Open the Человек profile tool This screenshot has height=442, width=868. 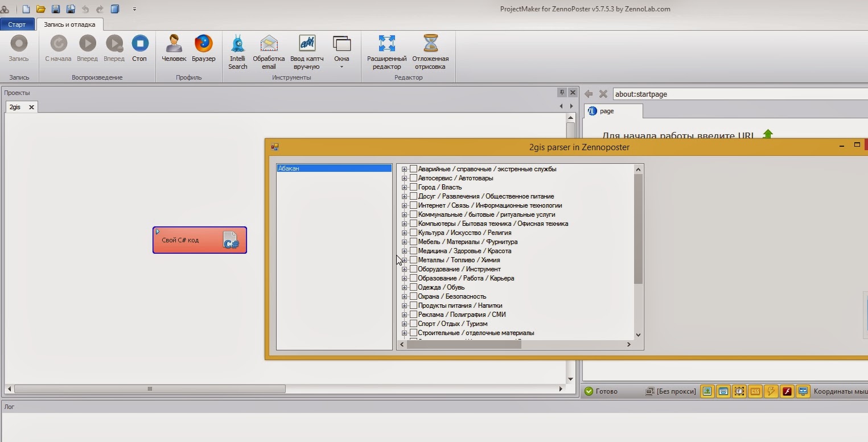click(x=174, y=49)
